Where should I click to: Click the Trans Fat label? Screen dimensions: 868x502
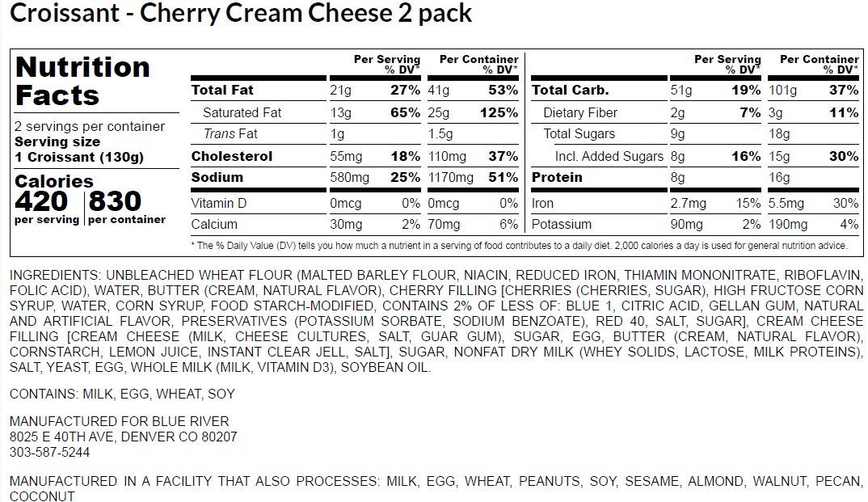click(230, 133)
